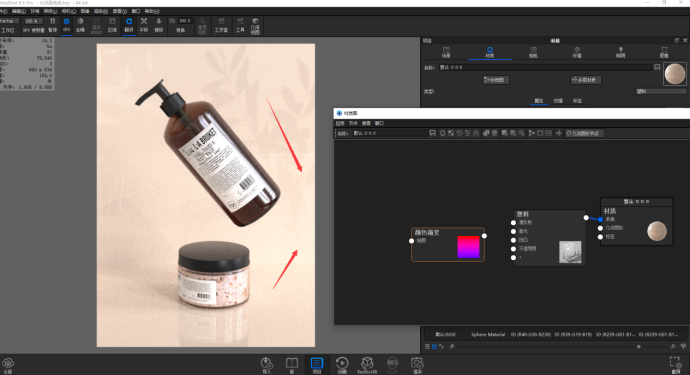Viewport: 690px width, 375px height.
Task: Open the material type dropdown
Action: (661, 91)
